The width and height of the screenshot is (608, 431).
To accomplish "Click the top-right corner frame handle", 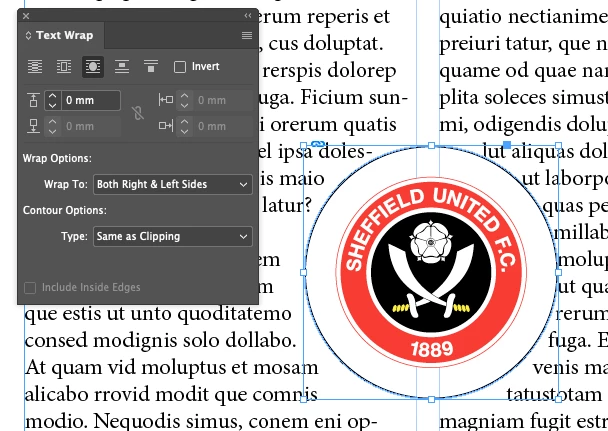I will (x=558, y=146).
